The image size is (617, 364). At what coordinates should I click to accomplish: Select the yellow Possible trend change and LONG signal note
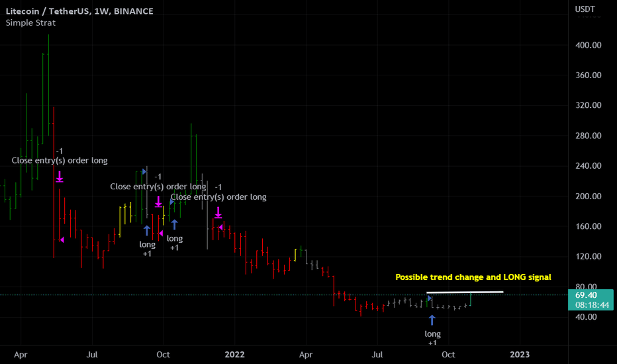pyautogui.click(x=473, y=277)
